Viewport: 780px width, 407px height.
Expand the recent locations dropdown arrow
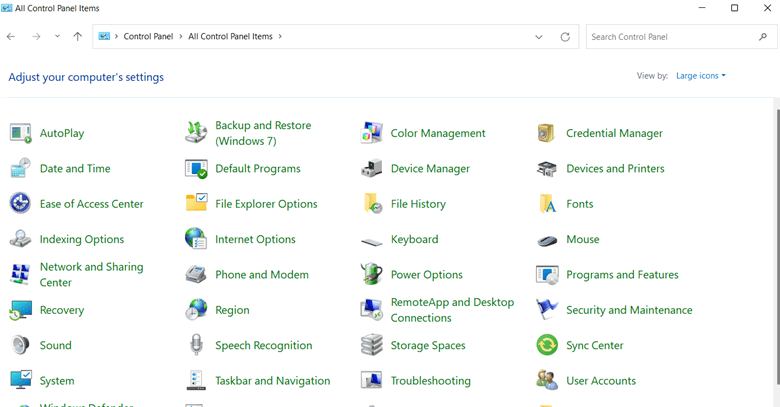click(57, 37)
